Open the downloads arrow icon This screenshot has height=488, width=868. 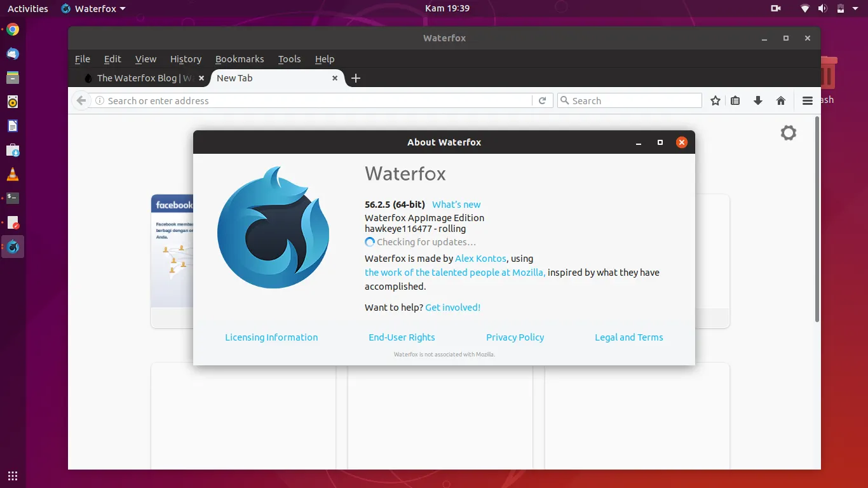[x=757, y=100]
